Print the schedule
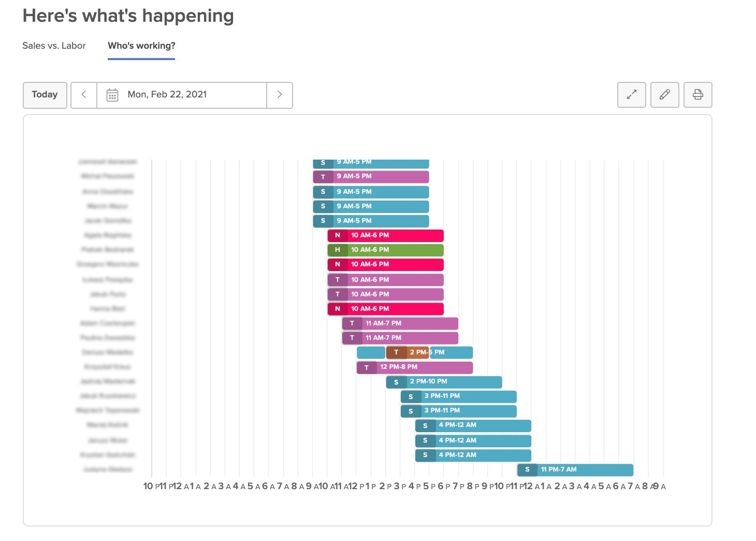Screen dimensions: 756x541 point(697,95)
